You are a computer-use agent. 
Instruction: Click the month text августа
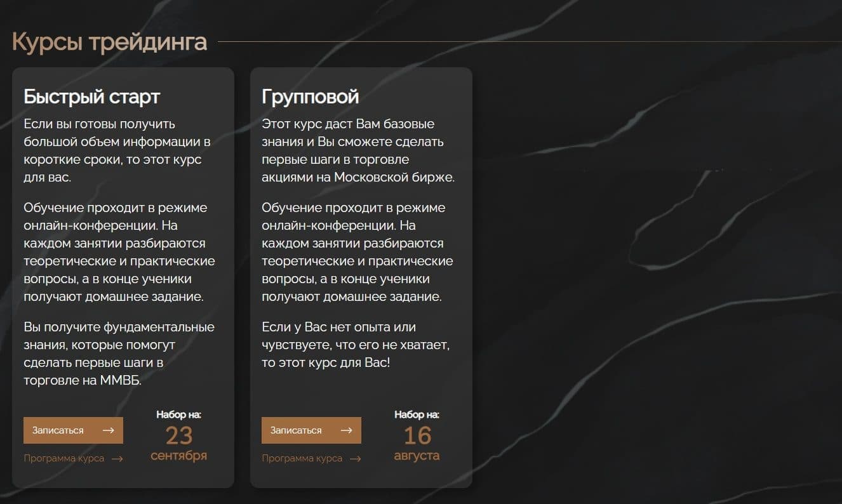tap(417, 456)
